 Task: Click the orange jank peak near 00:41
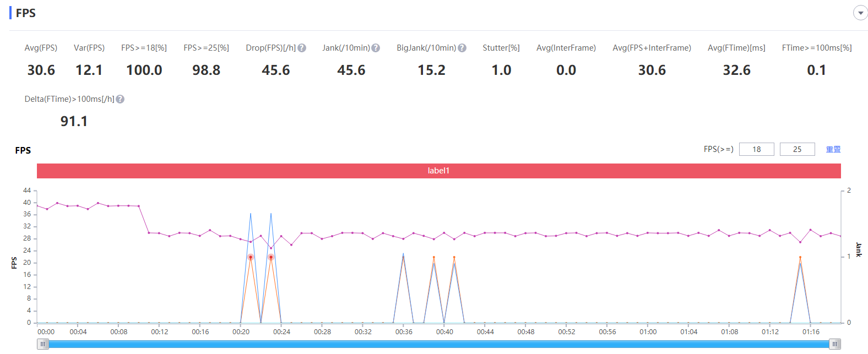pyautogui.click(x=454, y=257)
